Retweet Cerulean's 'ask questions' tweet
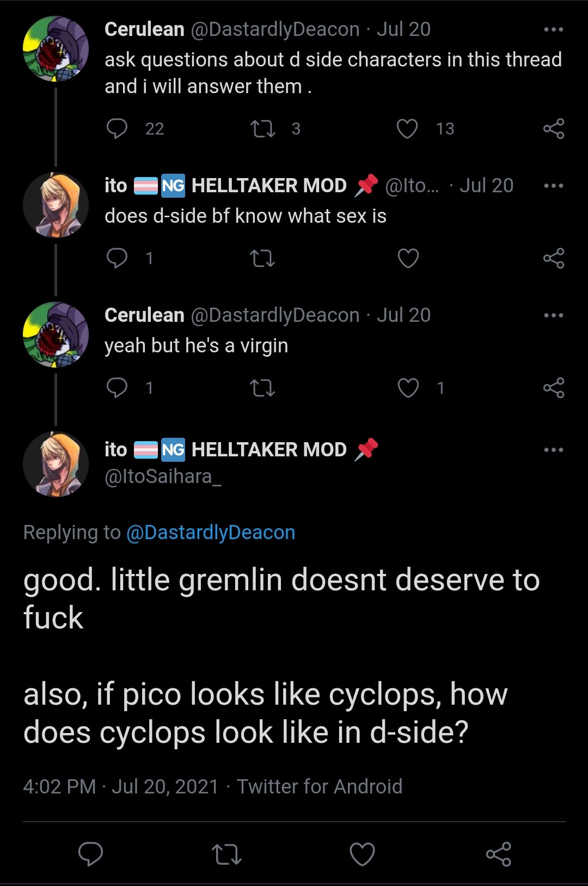The image size is (588, 886). pyautogui.click(x=262, y=129)
